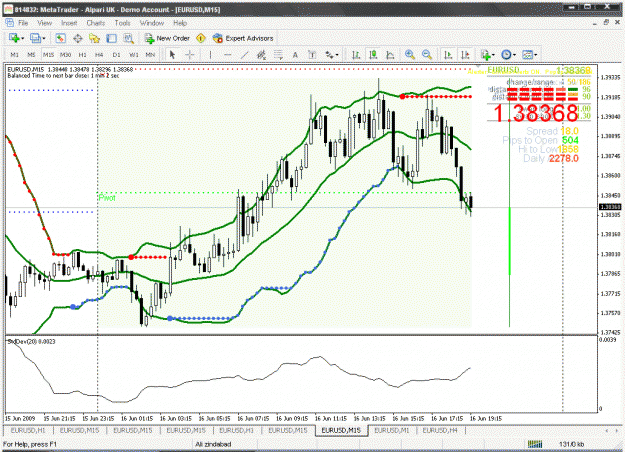Switch to the W1 timeframe

134,55
